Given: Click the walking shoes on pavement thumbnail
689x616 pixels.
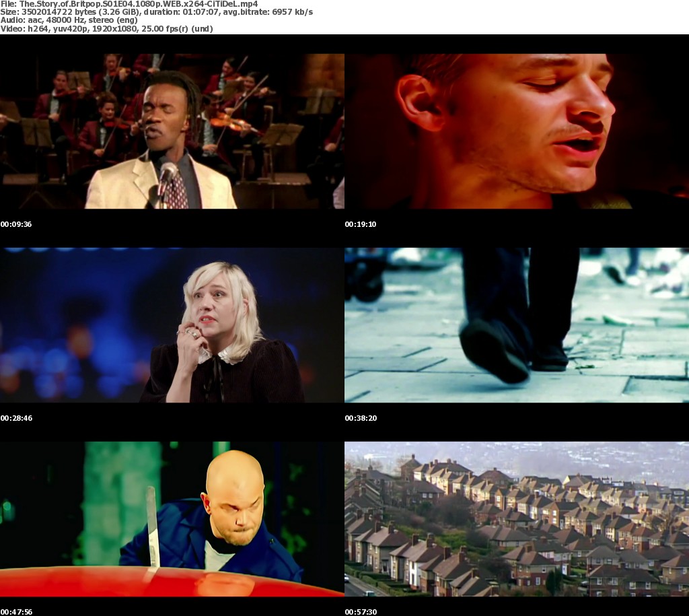Looking at the screenshot, I should (516, 325).
